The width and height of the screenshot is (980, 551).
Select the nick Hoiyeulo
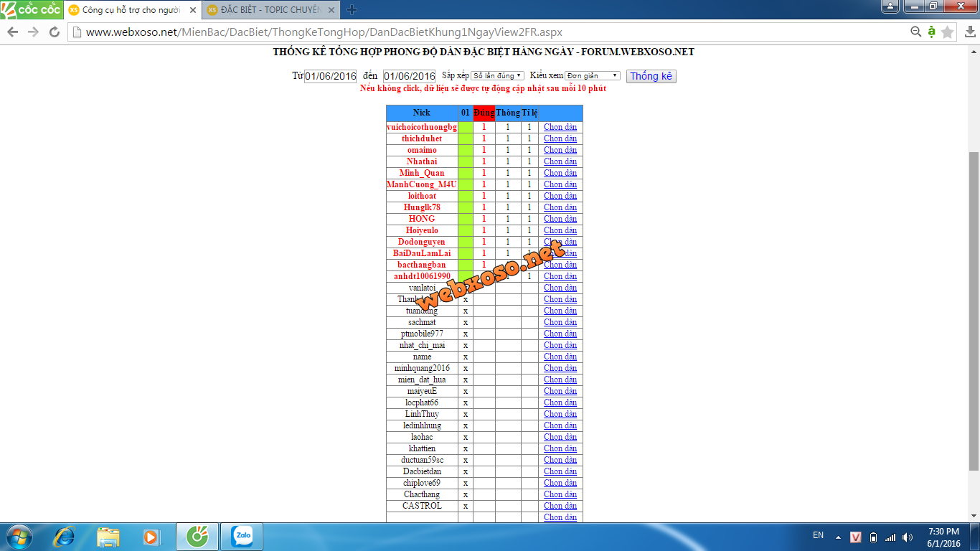(x=422, y=230)
